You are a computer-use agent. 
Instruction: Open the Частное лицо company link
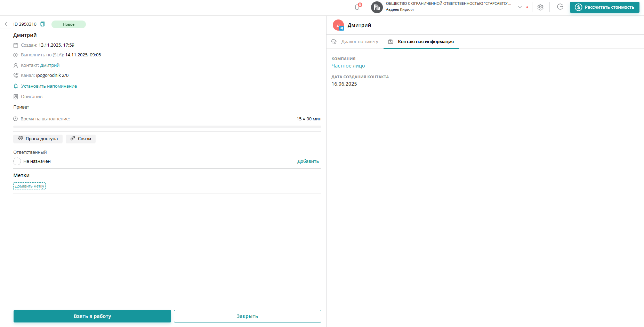tap(348, 66)
